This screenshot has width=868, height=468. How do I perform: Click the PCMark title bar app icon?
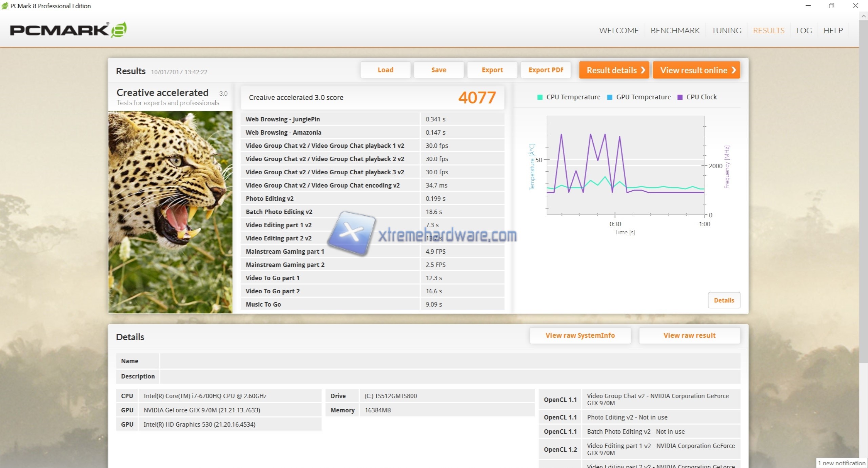pyautogui.click(x=5, y=6)
